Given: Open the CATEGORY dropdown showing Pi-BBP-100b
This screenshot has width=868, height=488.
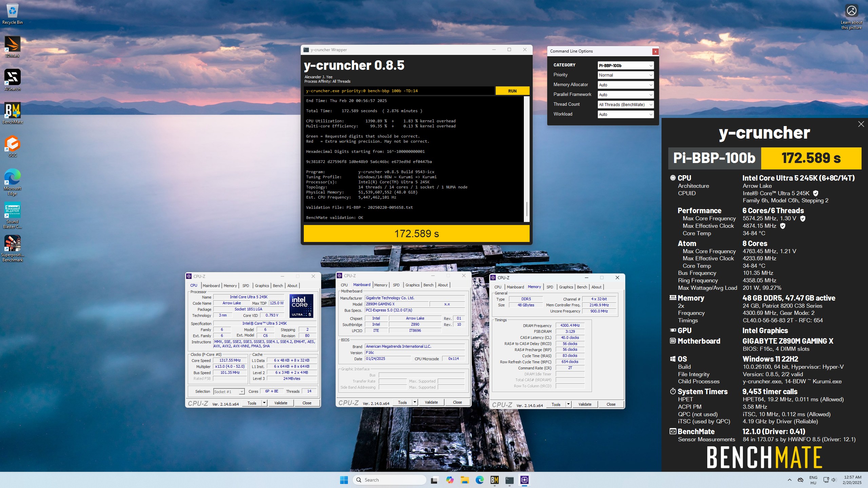Looking at the screenshot, I should 626,65.
